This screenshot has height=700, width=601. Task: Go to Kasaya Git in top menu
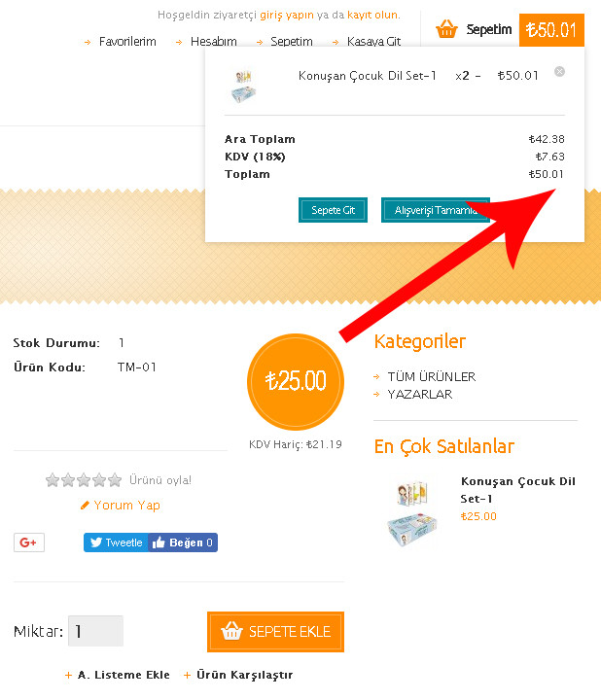pyautogui.click(x=373, y=42)
